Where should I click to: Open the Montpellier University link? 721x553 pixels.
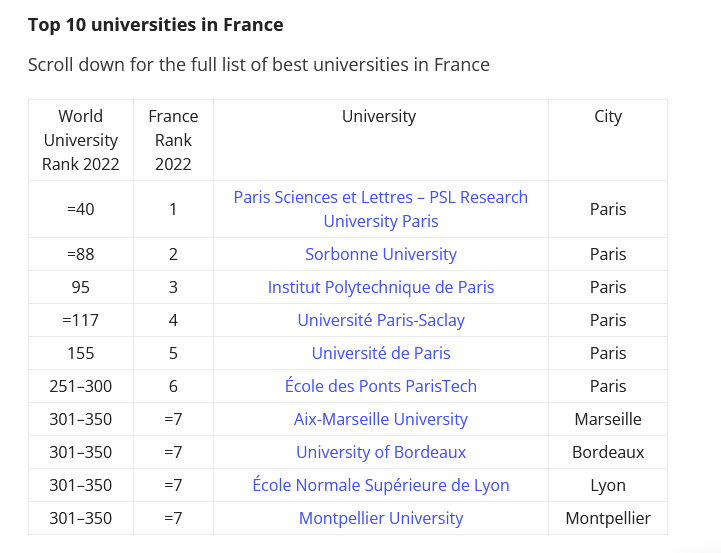coord(380,518)
